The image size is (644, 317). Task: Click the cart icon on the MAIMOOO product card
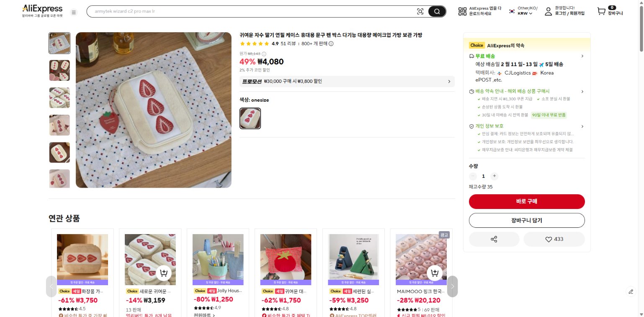[x=435, y=273]
